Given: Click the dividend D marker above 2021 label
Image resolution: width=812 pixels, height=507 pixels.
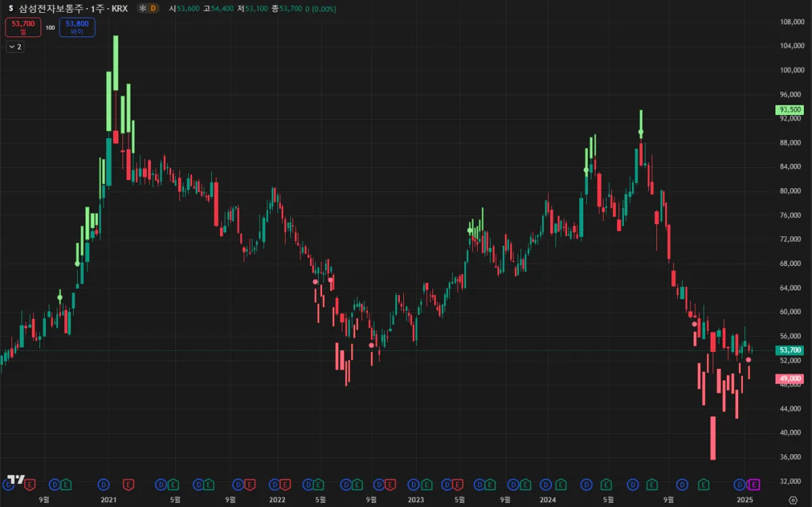Looking at the screenshot, I should 104,484.
